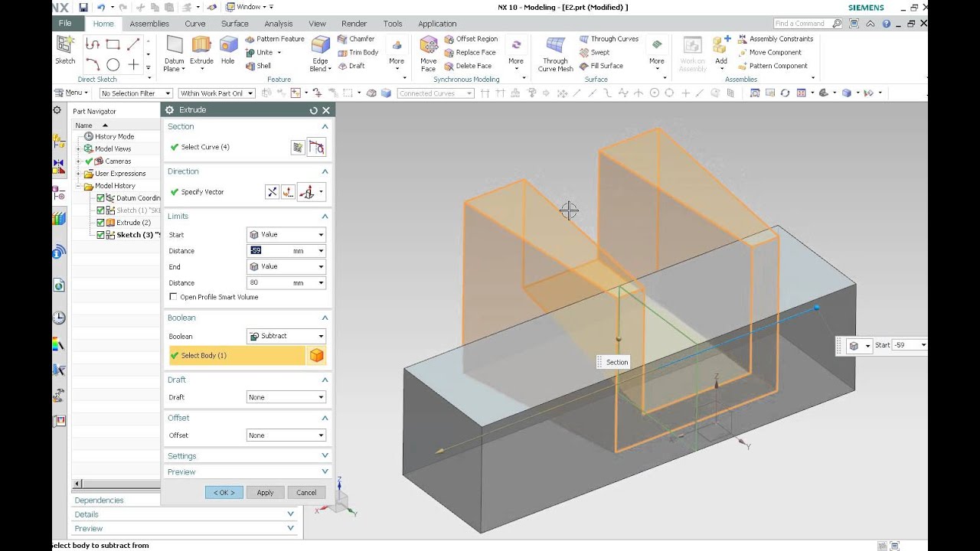Select the Model History tree node
980x551 pixels.
(115, 186)
